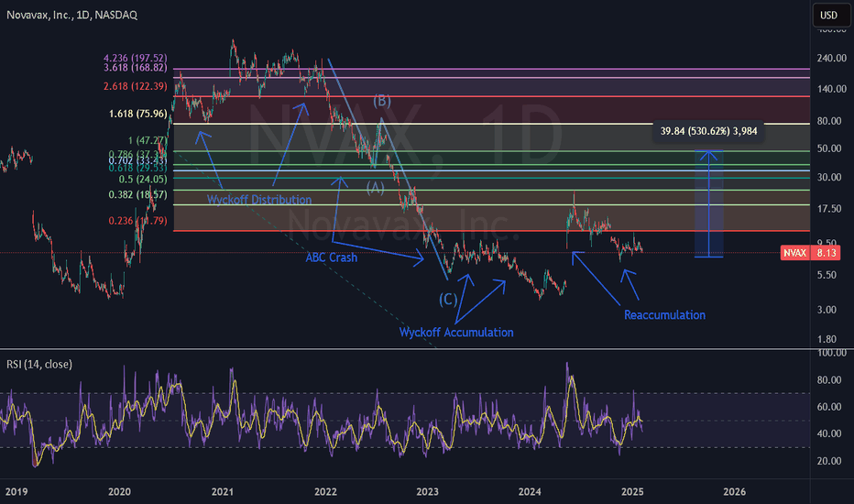Viewport: 854px width, 504px height.
Task: Select the 3.618 (168.82) Fibonacci label
Action: pyautogui.click(x=135, y=68)
